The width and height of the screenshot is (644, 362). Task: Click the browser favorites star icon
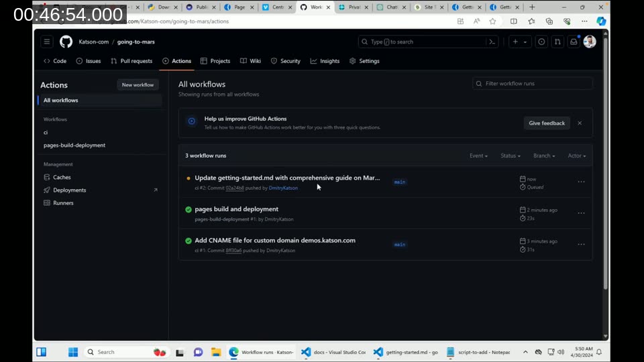(x=492, y=21)
